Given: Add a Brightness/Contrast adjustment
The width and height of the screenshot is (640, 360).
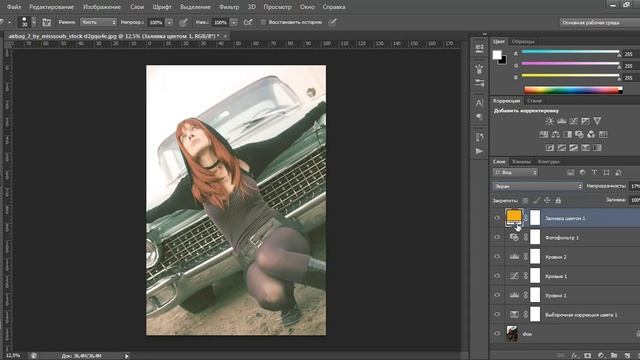Looking at the screenshot, I should tap(549, 121).
